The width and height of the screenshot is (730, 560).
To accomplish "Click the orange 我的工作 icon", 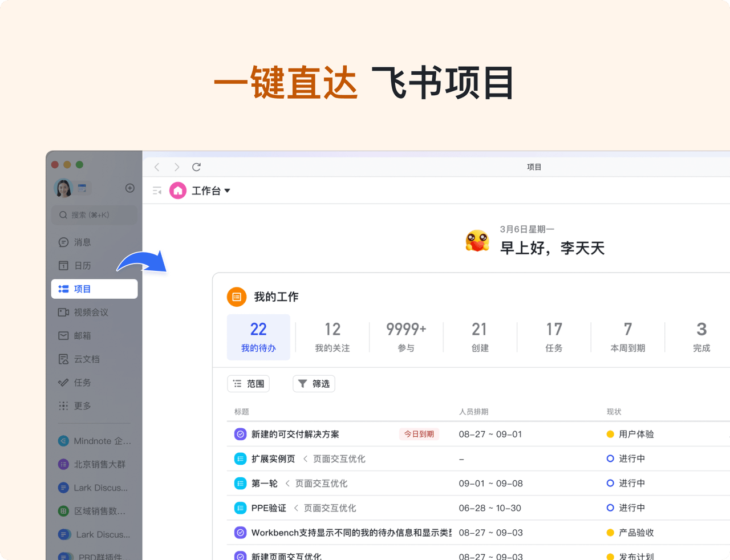I will click(x=237, y=297).
